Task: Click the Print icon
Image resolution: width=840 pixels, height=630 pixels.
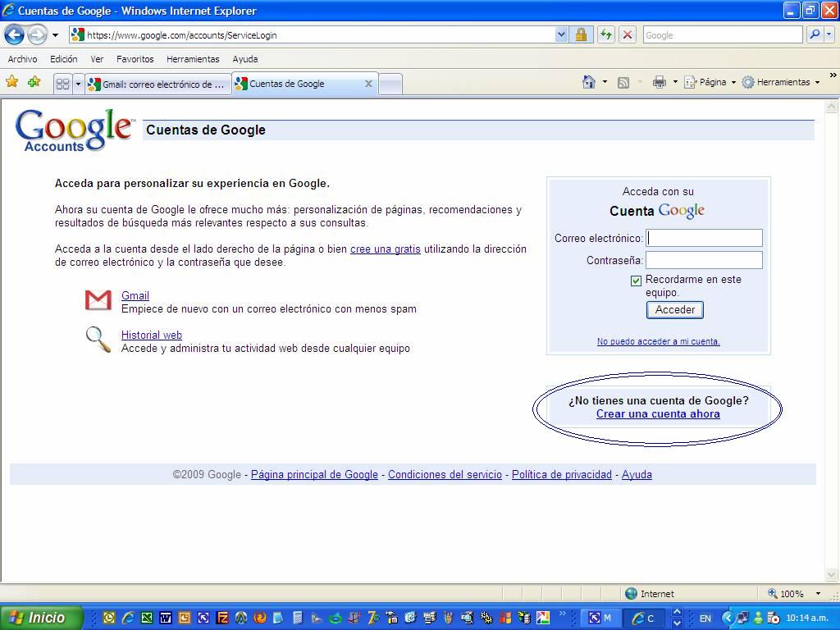Action: point(660,82)
